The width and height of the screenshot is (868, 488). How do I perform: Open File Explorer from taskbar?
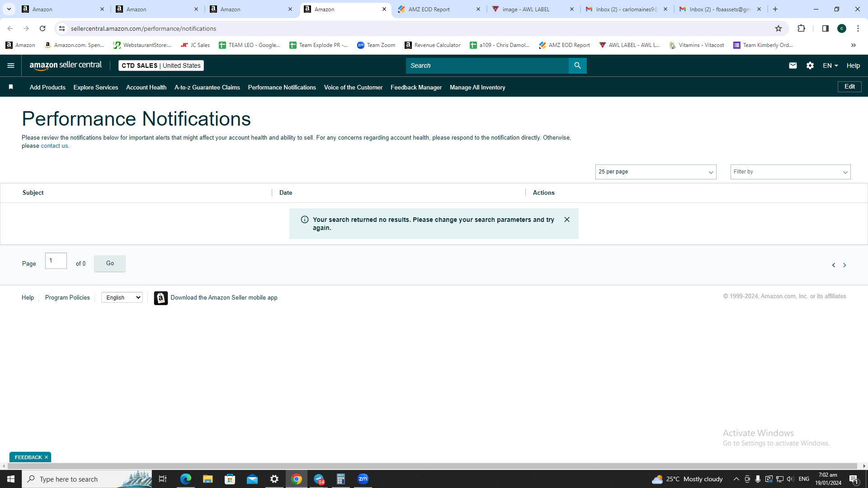(x=208, y=479)
